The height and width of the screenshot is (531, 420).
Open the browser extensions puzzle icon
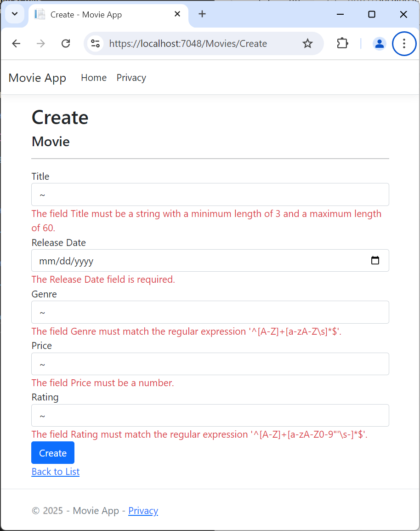pyautogui.click(x=342, y=43)
